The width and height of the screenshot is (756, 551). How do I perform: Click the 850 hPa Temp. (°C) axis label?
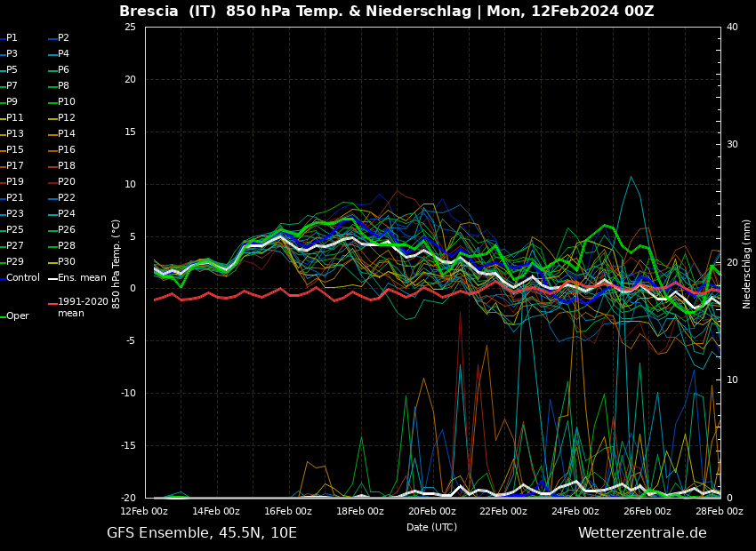tap(117, 264)
